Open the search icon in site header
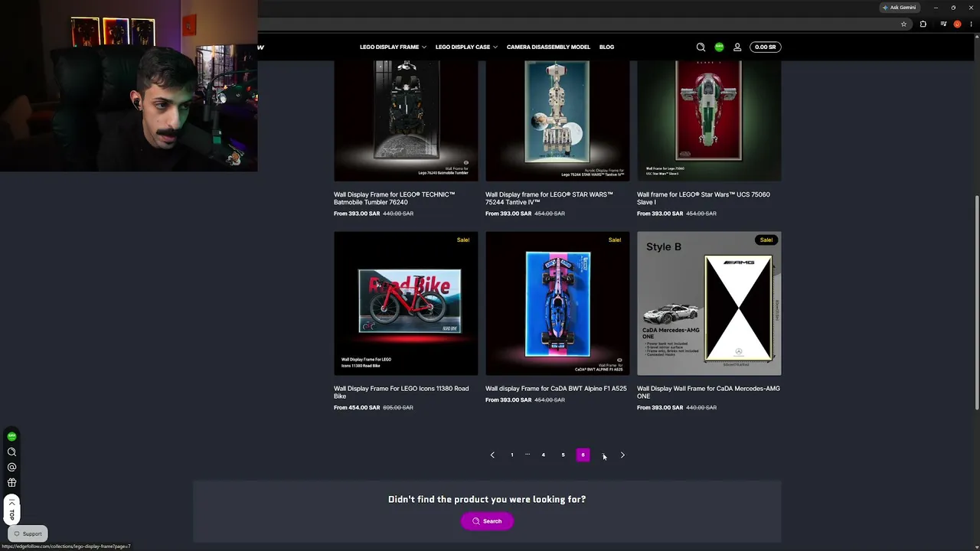The width and height of the screenshot is (980, 551). [701, 47]
